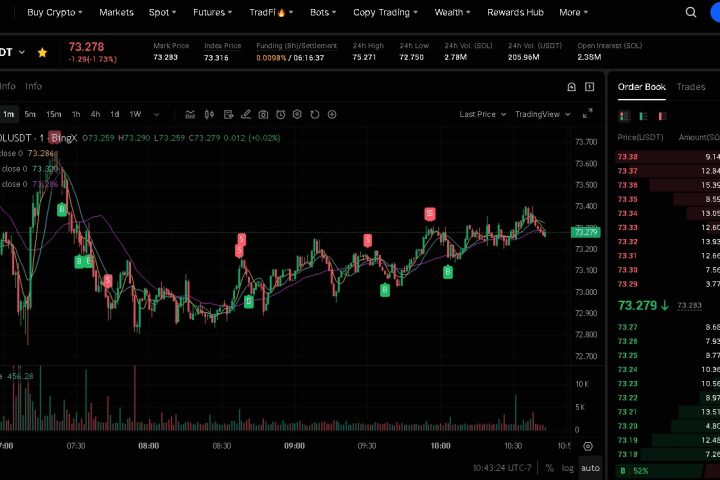Viewport: 720px width, 480px height.
Task: Toggle auto scale on chart
Action: point(590,468)
